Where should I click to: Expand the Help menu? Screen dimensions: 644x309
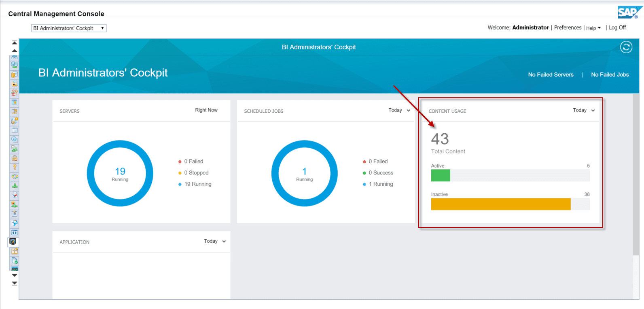pos(593,28)
